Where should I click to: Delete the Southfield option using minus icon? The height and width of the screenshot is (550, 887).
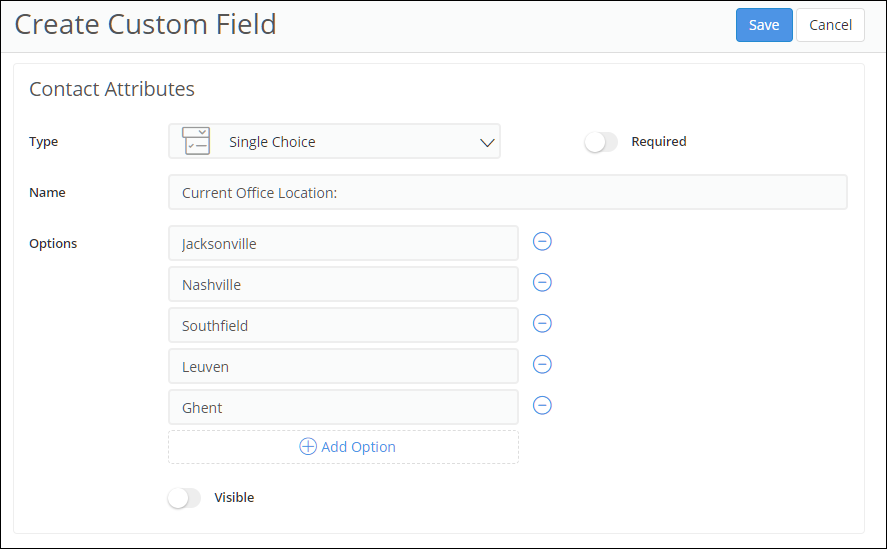pos(542,323)
